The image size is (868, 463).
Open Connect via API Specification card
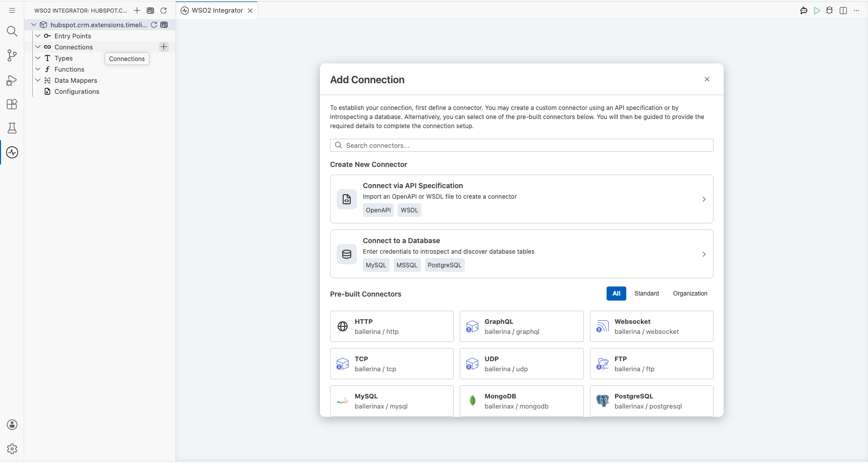pos(521,199)
